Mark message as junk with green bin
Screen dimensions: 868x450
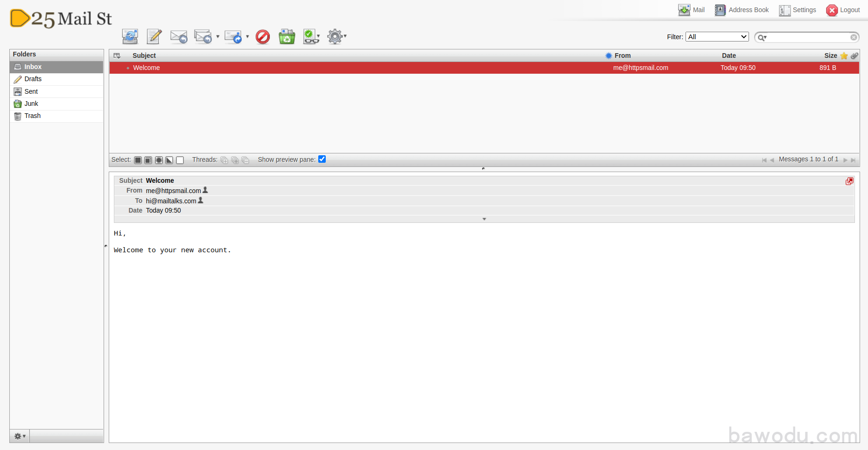click(287, 36)
